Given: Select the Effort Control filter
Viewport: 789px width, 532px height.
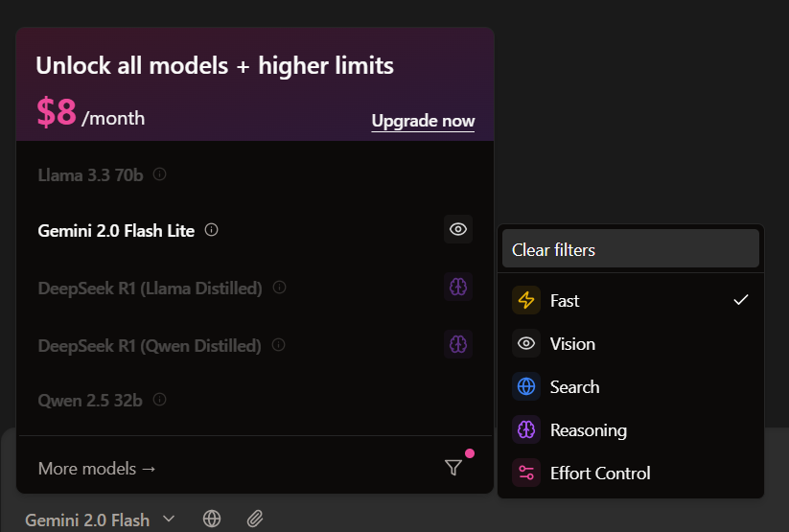Looking at the screenshot, I should [630, 473].
